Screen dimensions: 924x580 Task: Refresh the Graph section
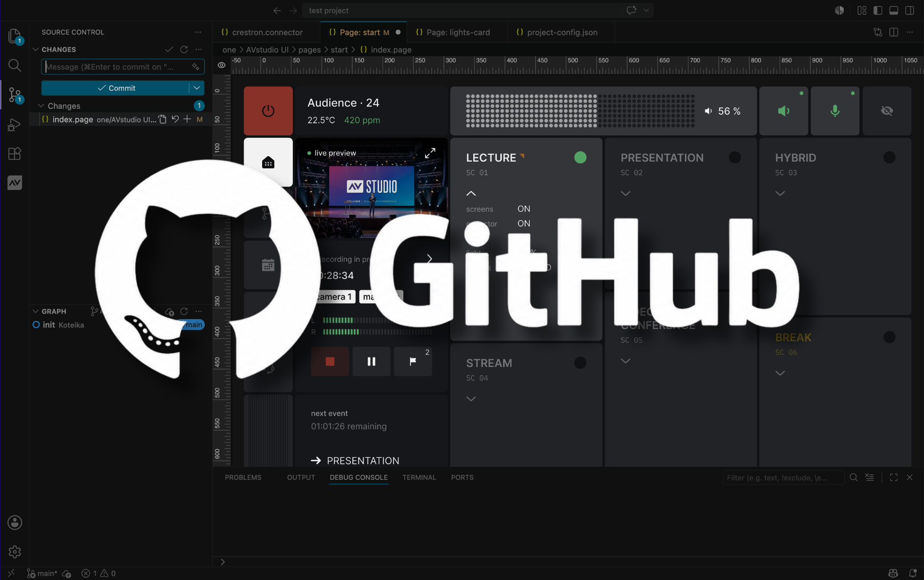[184, 311]
